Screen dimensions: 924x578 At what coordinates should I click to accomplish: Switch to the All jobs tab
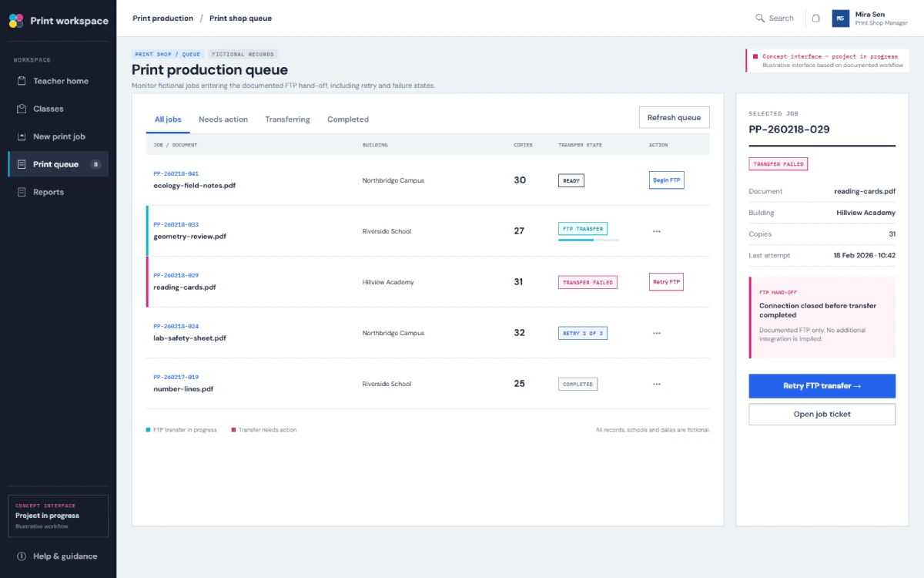pos(168,119)
